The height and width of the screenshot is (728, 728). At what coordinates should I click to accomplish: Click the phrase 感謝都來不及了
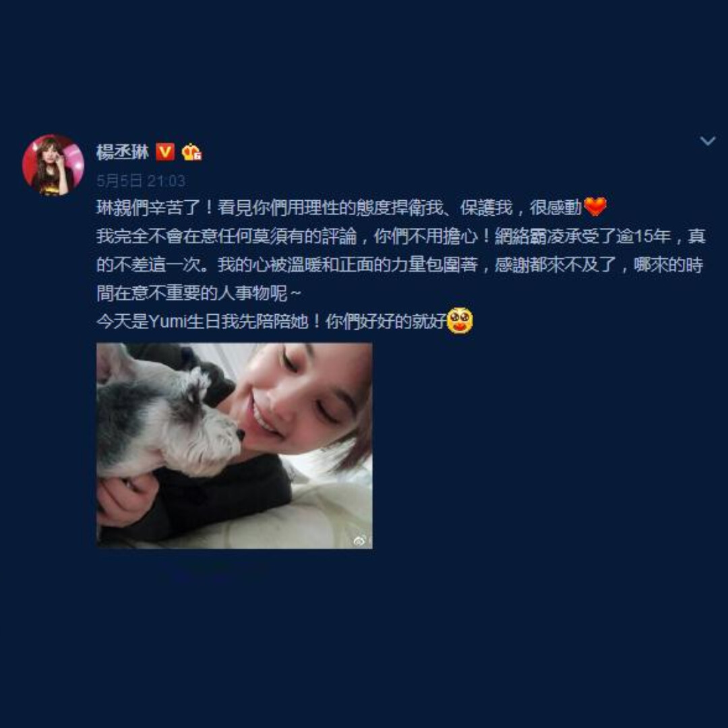(x=555, y=265)
